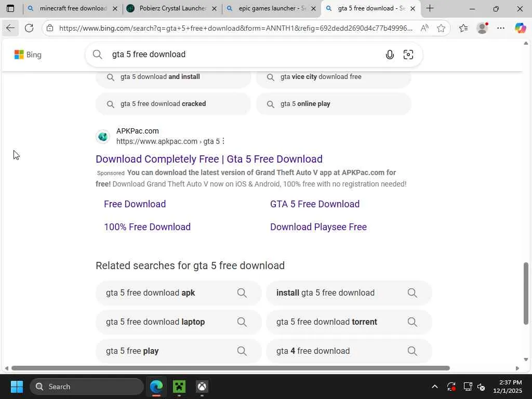The width and height of the screenshot is (532, 399).
Task: Search gta 5 online play suggestion
Action: pos(334,104)
